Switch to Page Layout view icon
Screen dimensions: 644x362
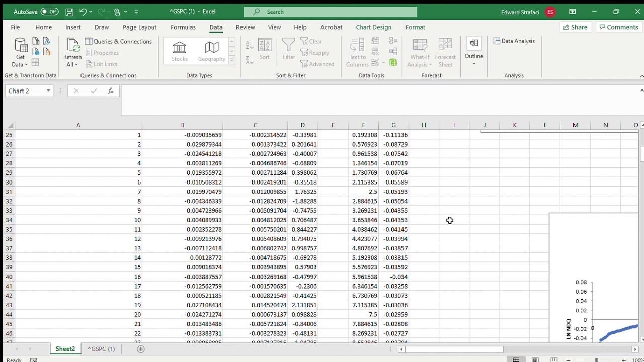(535, 360)
